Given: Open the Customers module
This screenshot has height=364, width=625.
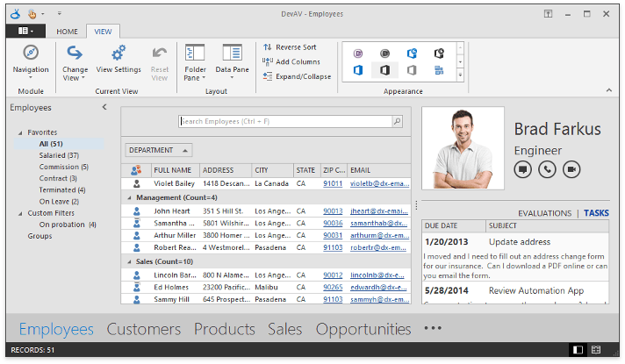Looking at the screenshot, I should [143, 329].
